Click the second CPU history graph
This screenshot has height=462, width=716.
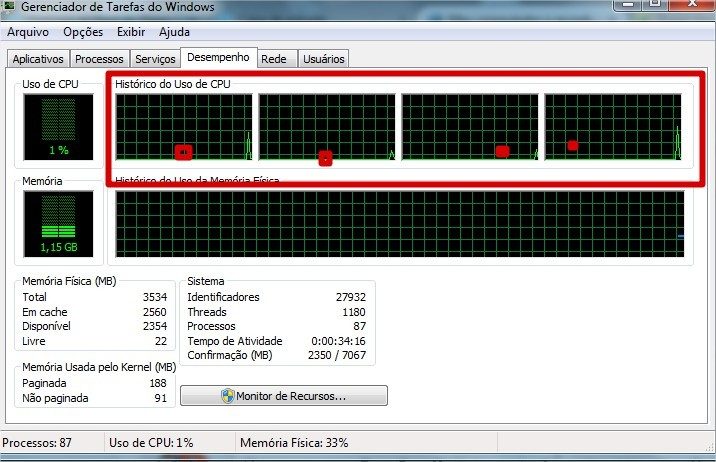327,127
